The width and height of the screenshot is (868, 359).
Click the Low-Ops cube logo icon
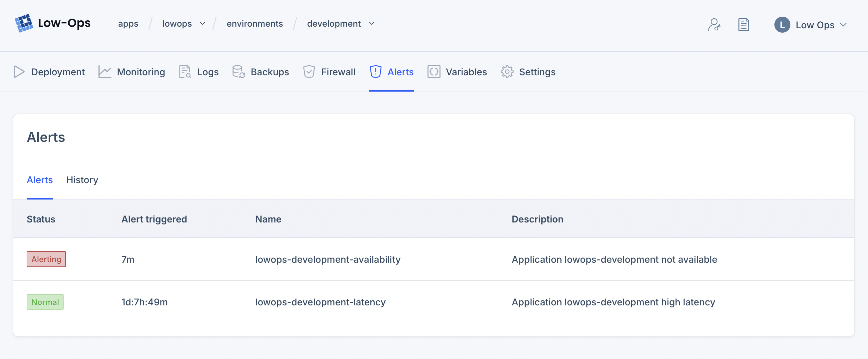coord(24,23)
